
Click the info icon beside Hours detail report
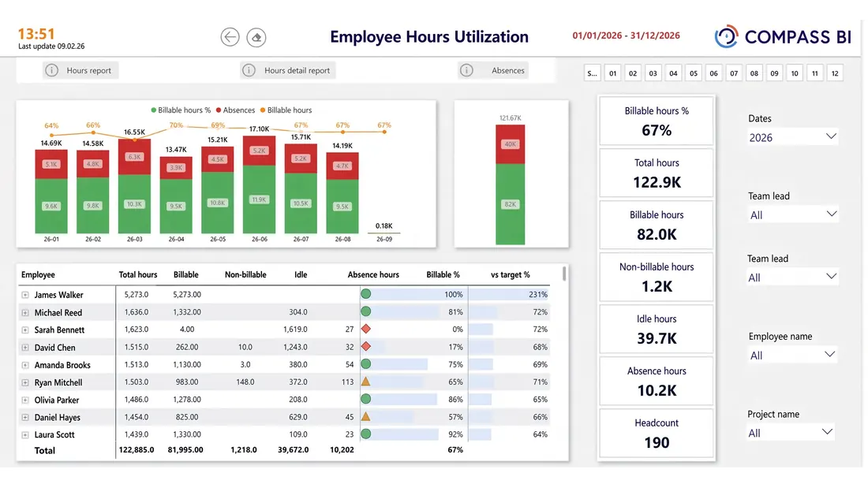(x=249, y=70)
